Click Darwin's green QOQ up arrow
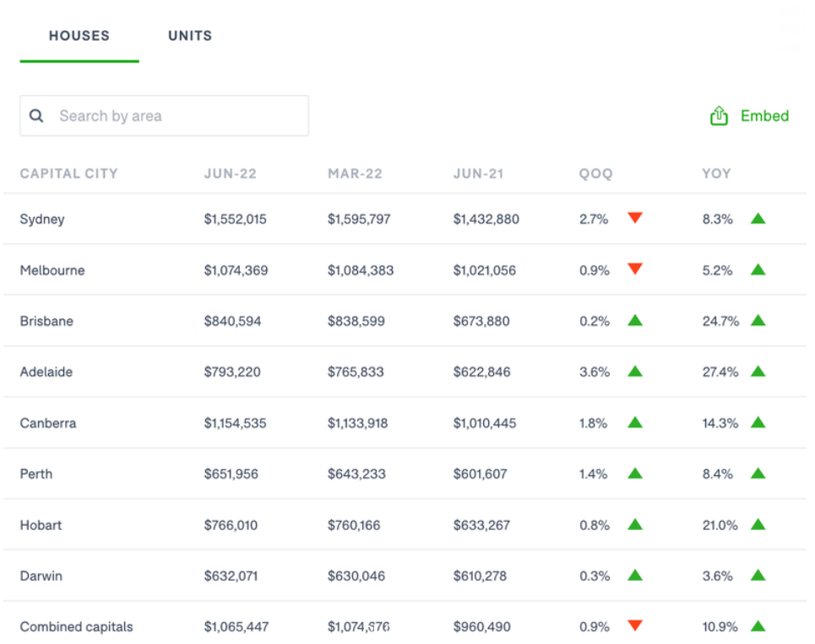 (x=635, y=575)
